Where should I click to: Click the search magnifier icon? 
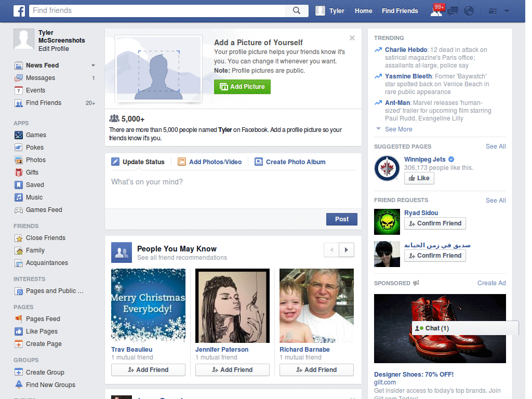click(297, 10)
